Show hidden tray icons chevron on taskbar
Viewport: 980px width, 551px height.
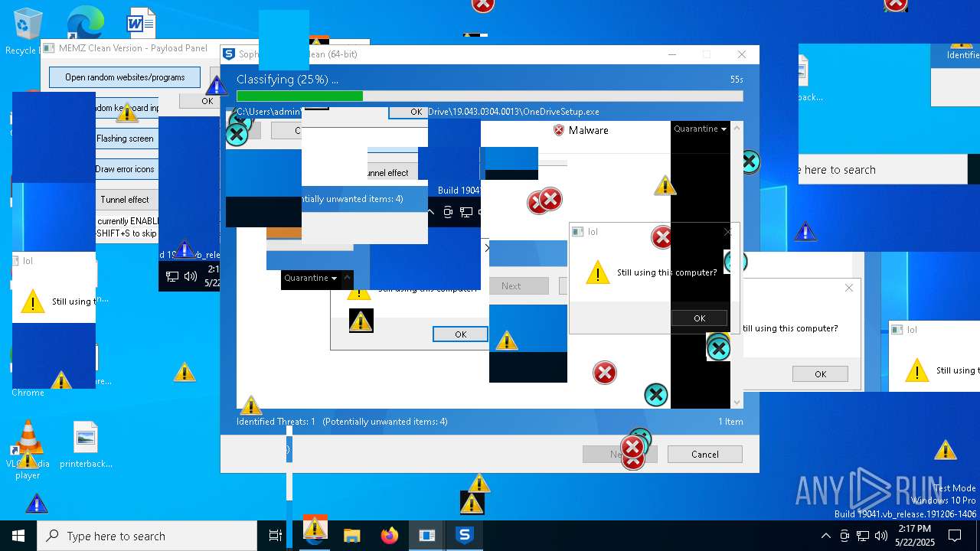coord(825,536)
